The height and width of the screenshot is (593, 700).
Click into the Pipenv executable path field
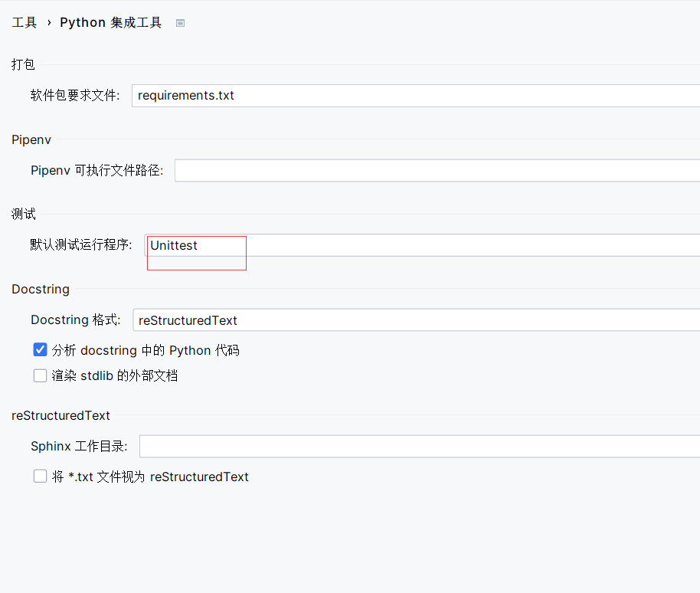[437, 170]
